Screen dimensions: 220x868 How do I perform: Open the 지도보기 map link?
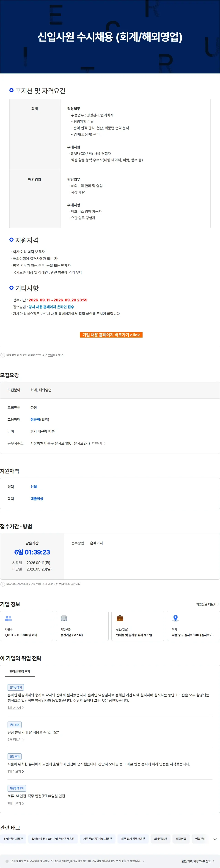tap(97, 443)
